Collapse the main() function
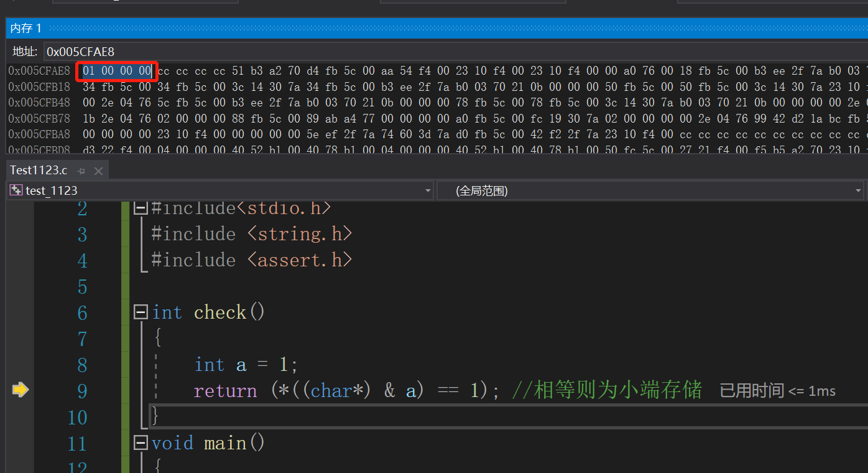 [x=141, y=443]
